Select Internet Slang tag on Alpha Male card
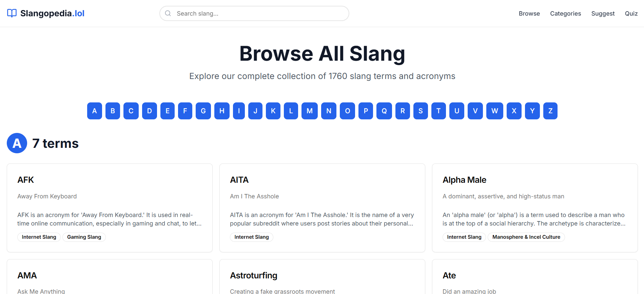The height and width of the screenshot is (294, 644). [464, 237]
